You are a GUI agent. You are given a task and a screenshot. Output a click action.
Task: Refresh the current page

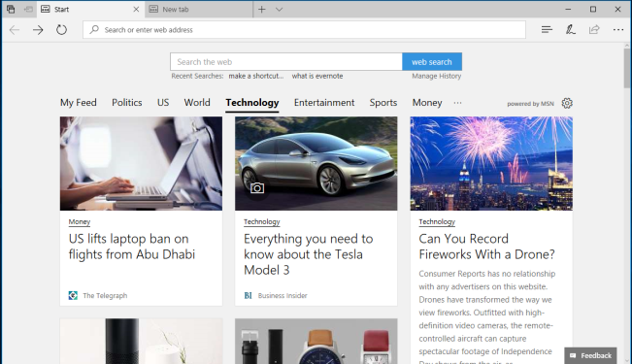coord(61,29)
